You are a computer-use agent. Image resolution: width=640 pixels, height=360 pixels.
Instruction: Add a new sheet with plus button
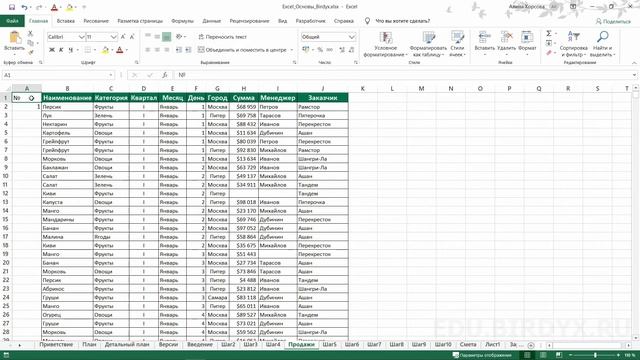coord(531,345)
